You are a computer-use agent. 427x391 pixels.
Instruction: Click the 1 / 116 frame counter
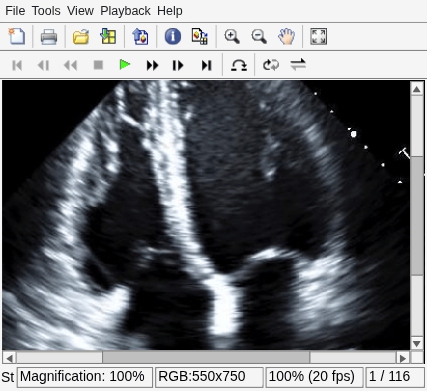coord(395,377)
